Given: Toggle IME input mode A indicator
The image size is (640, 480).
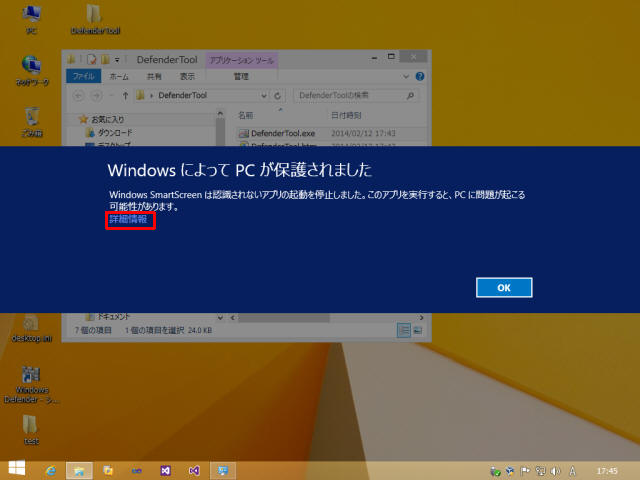Looking at the screenshot, I should tap(572, 471).
